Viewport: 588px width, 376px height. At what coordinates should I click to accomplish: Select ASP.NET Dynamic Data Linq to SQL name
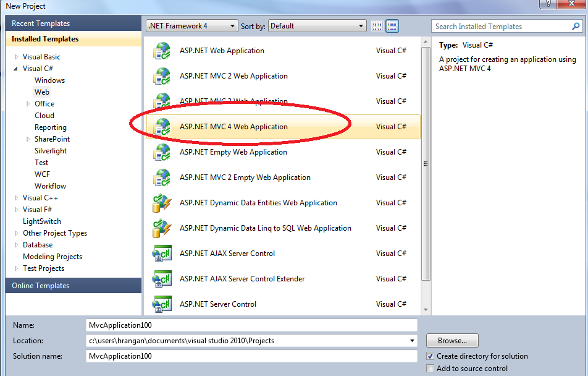(266, 228)
